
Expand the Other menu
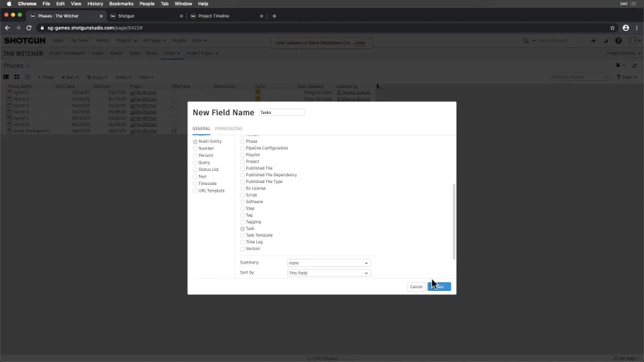(x=172, y=54)
